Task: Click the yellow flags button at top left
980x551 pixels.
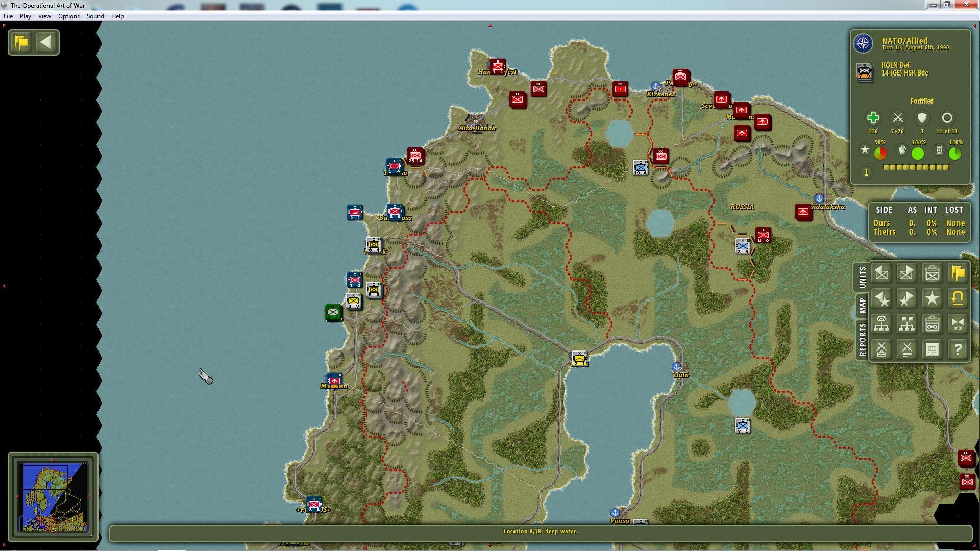Action: (21, 42)
